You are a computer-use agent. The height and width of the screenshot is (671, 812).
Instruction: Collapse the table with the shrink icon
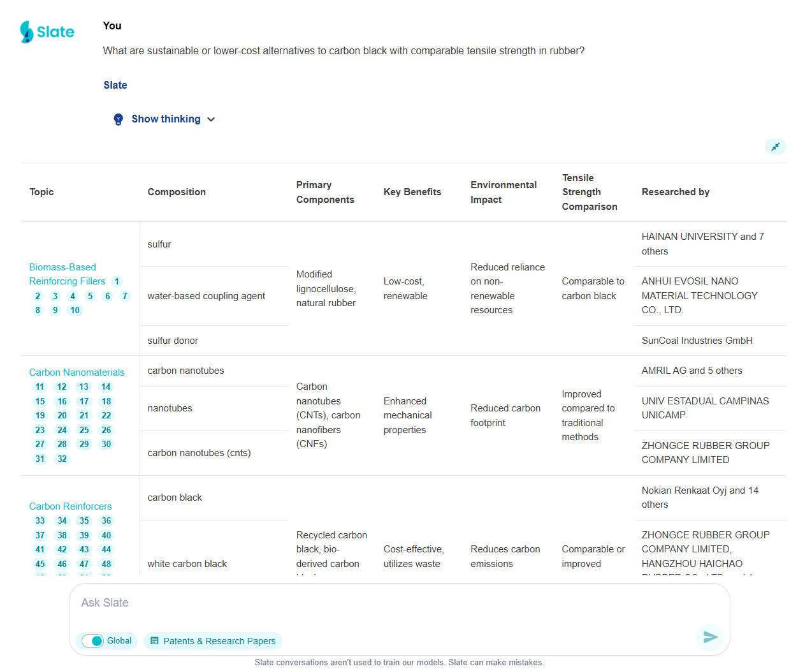coord(775,147)
